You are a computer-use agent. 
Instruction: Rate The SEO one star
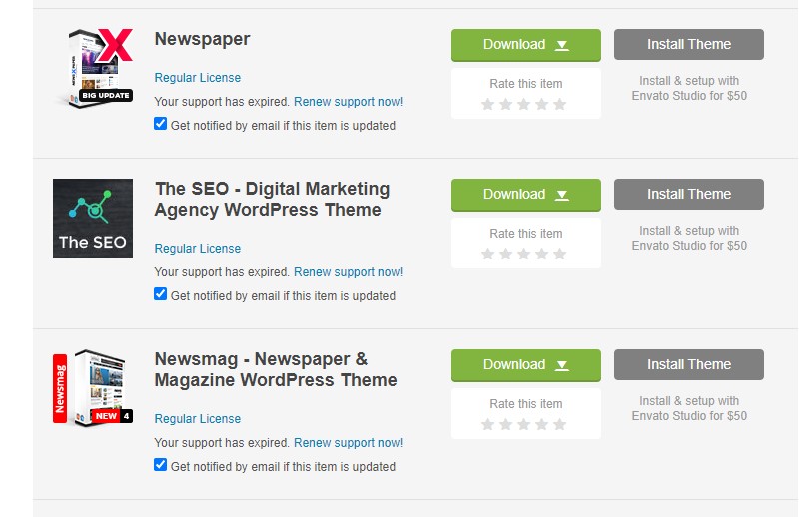tap(487, 254)
